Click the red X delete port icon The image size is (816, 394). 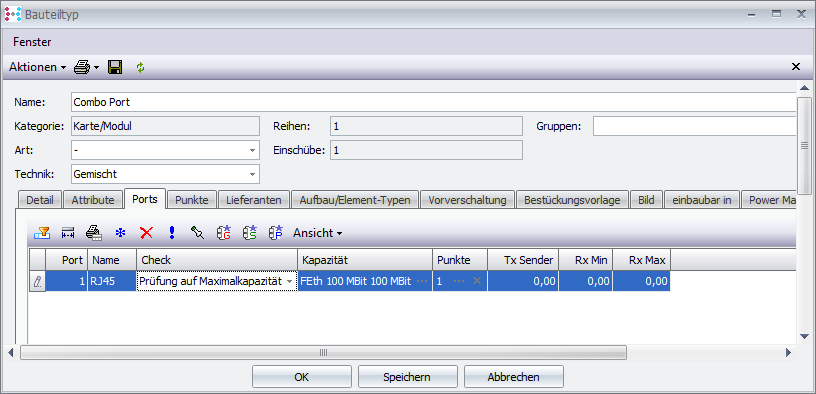coord(146,233)
